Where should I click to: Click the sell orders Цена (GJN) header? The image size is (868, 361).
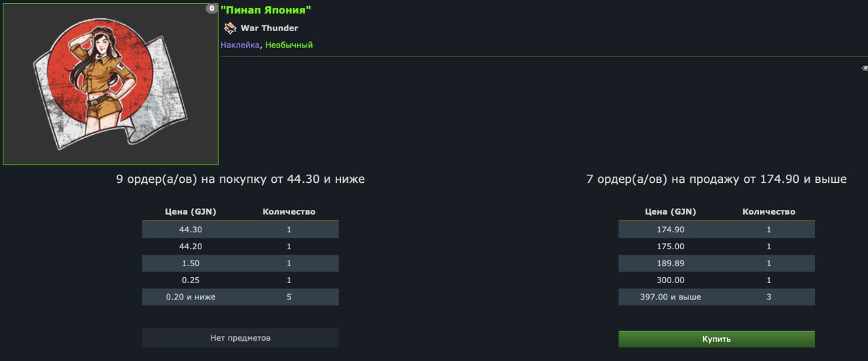tap(671, 212)
